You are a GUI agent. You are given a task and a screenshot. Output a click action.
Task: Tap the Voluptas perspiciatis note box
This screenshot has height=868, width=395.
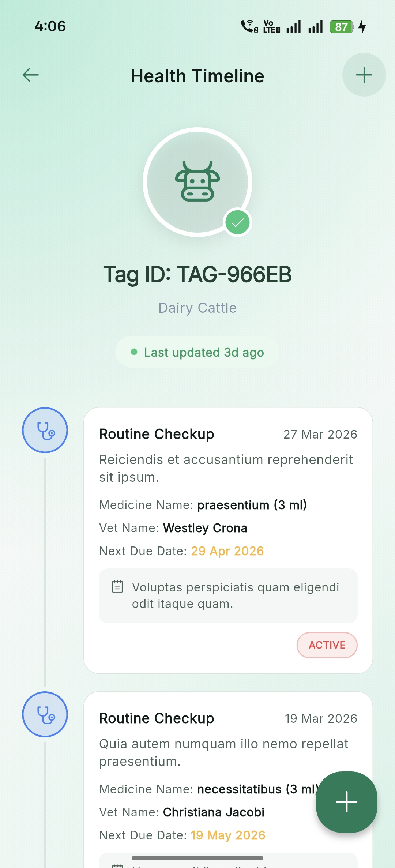[x=228, y=595]
